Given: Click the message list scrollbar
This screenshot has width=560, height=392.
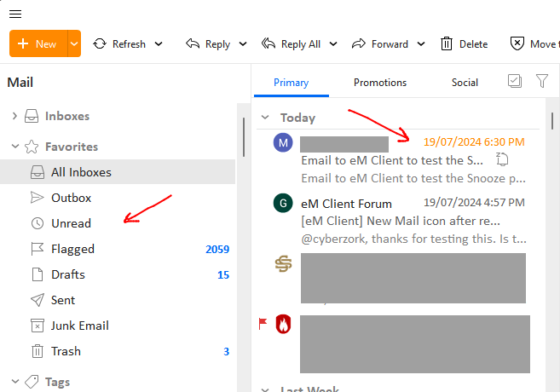Looking at the screenshot, I should (x=552, y=121).
